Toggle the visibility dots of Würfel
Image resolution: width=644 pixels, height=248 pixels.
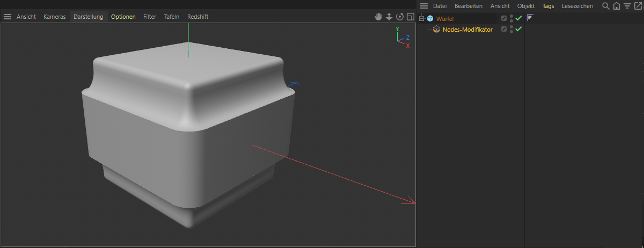click(x=511, y=19)
